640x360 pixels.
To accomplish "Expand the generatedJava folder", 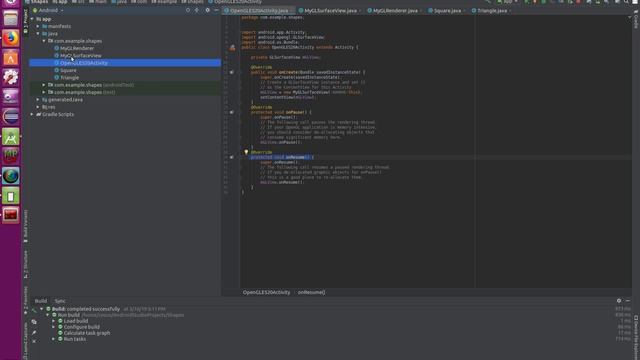I will click(x=38, y=100).
